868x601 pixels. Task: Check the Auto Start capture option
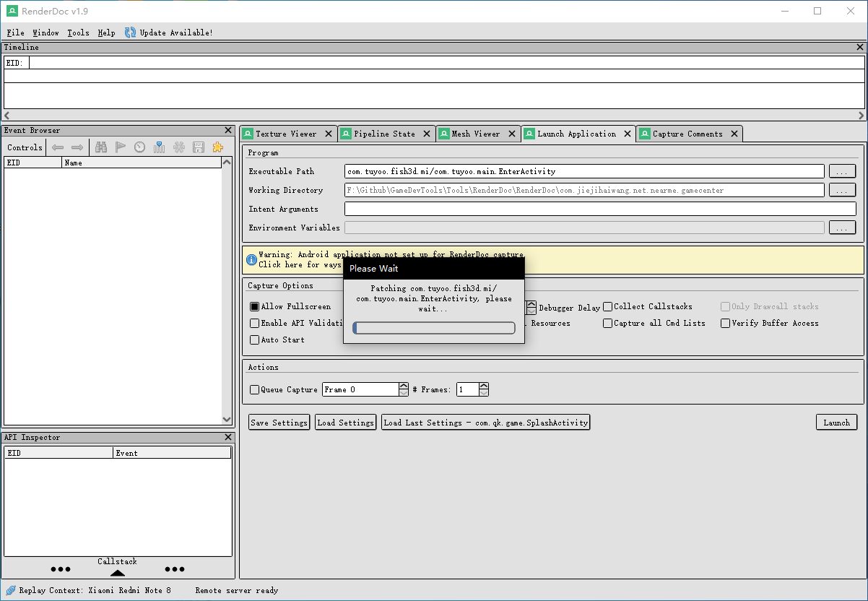click(x=254, y=340)
